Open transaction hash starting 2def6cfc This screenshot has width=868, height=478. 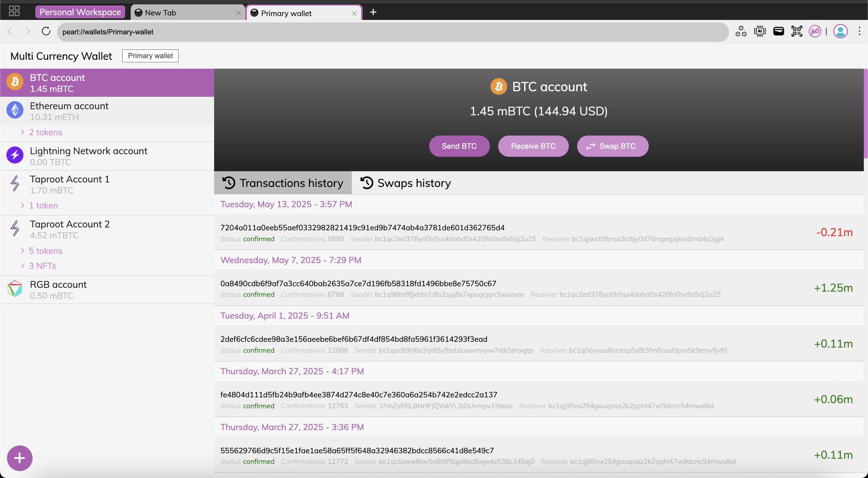tap(354, 340)
